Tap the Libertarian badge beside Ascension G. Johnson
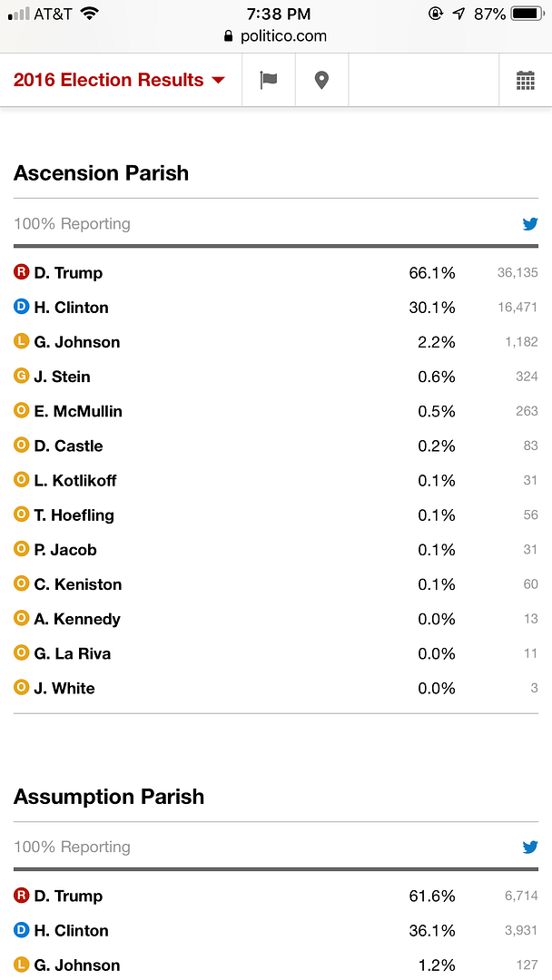The height and width of the screenshot is (980, 552). [22, 341]
